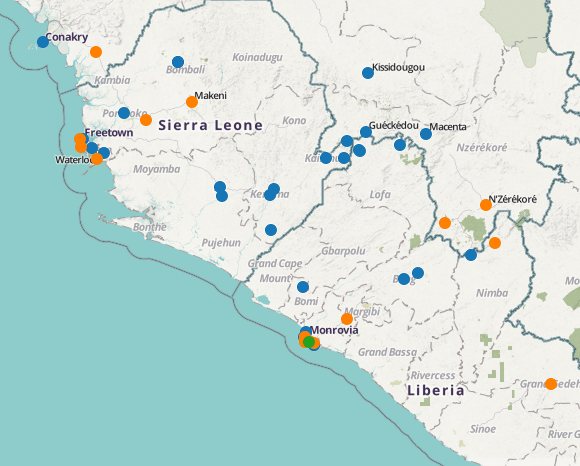
Task: Select the Freetown city label
Action: pos(109,132)
